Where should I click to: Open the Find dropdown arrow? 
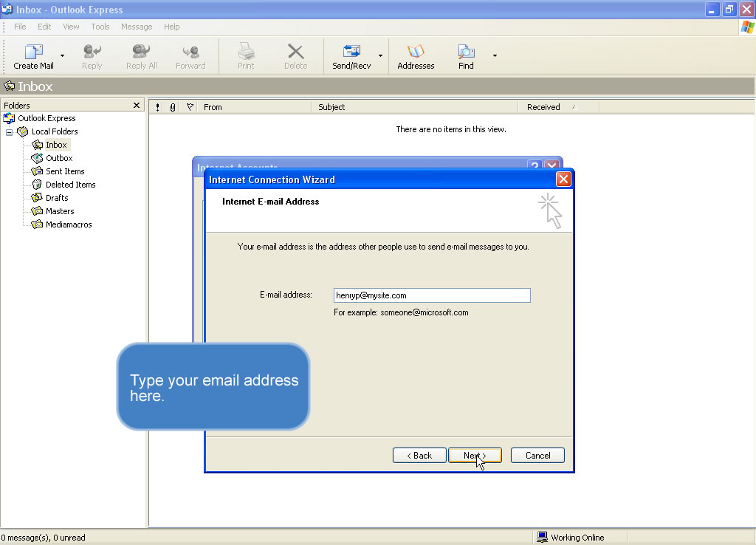[495, 55]
